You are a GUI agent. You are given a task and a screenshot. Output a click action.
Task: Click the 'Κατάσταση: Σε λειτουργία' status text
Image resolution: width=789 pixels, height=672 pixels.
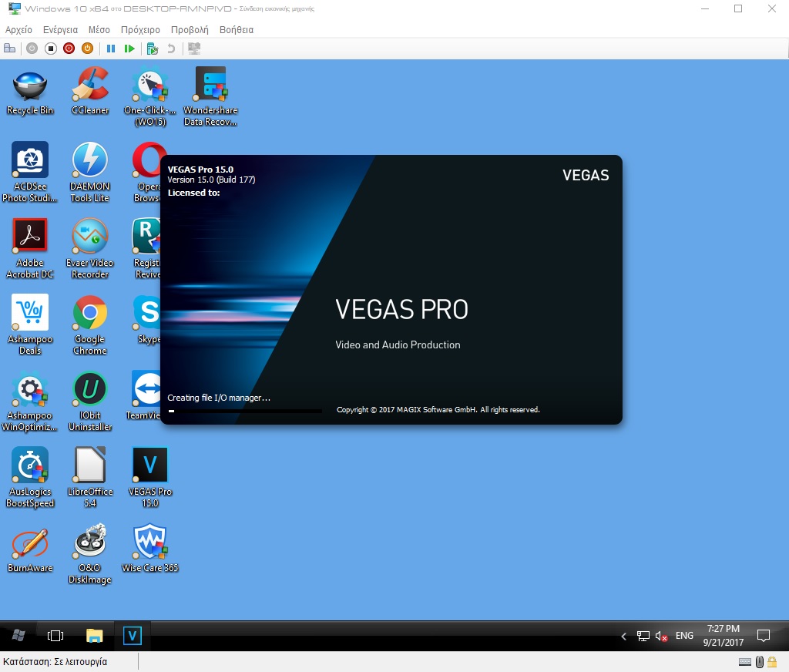click(55, 662)
